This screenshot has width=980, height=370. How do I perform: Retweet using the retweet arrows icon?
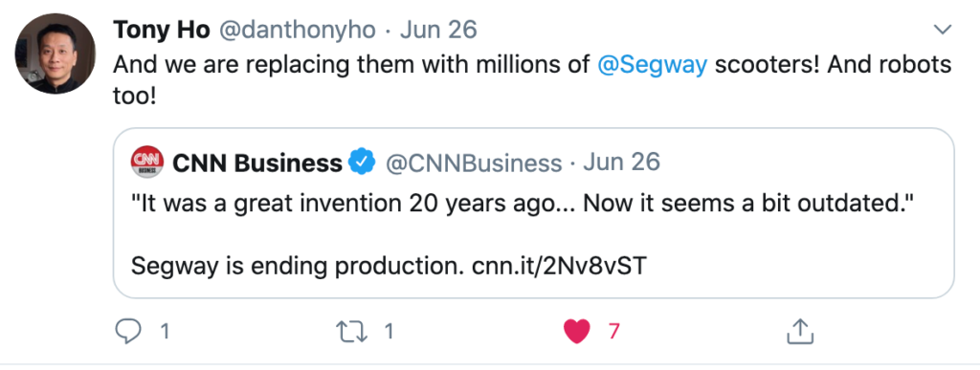click(x=351, y=332)
